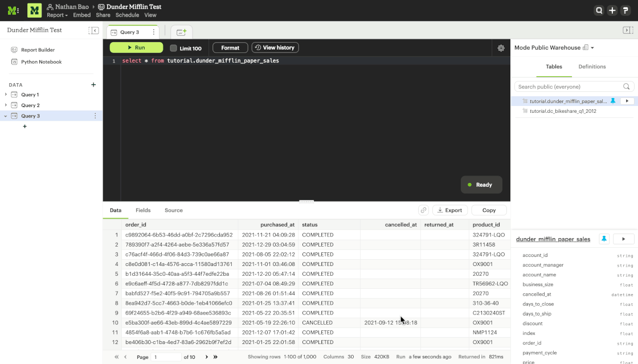The height and width of the screenshot is (364, 638).
Task: Click the account_manager field in schema
Action: (x=543, y=265)
